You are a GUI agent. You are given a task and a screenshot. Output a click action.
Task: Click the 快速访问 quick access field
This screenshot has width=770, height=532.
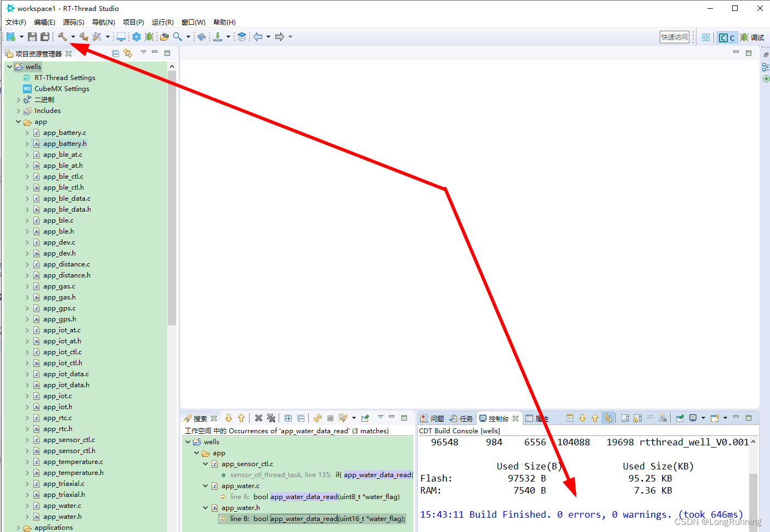point(674,37)
